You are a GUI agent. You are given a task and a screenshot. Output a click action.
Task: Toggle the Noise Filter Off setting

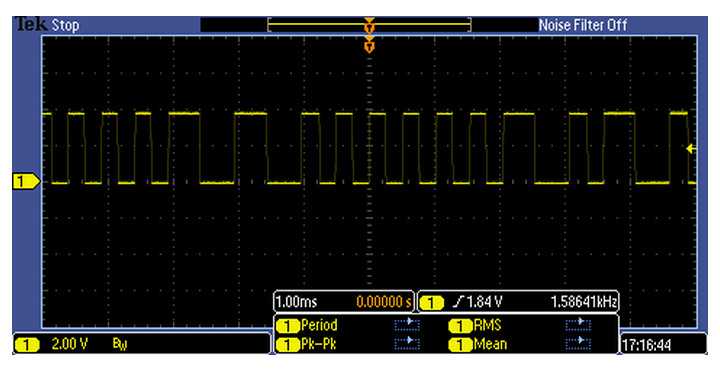tap(583, 25)
